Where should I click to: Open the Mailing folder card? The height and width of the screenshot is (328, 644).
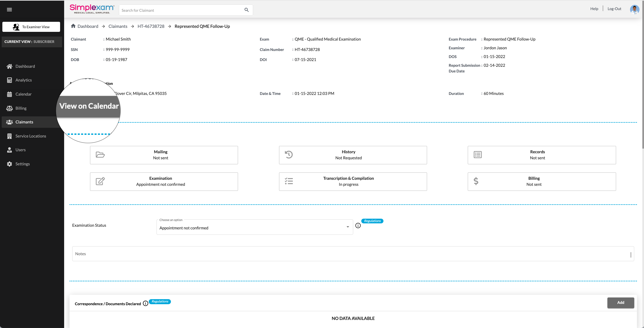(x=164, y=155)
